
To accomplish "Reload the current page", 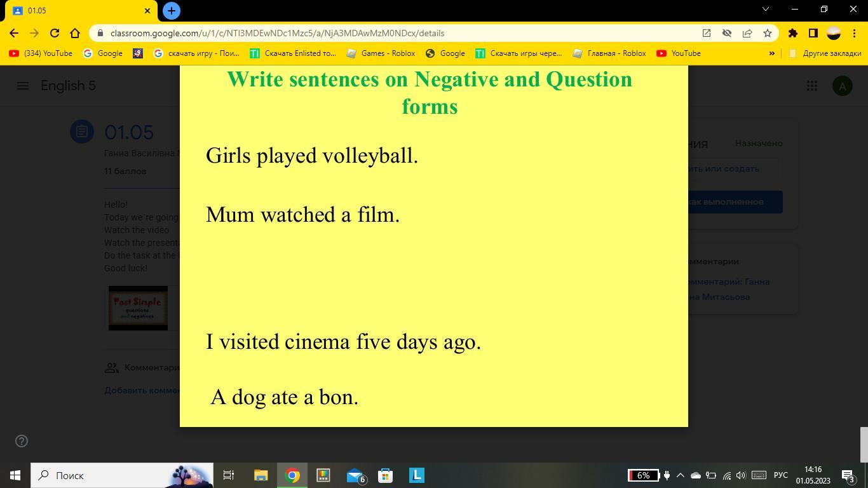I will 55,33.
